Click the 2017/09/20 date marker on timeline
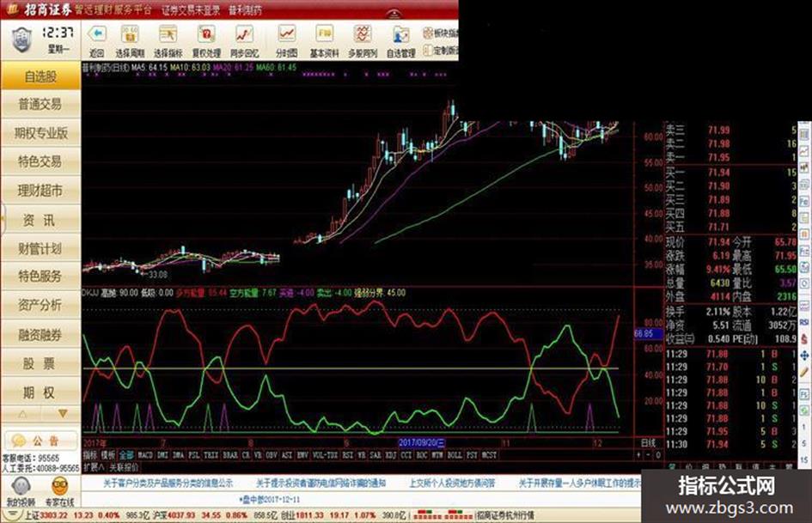 coord(422,443)
